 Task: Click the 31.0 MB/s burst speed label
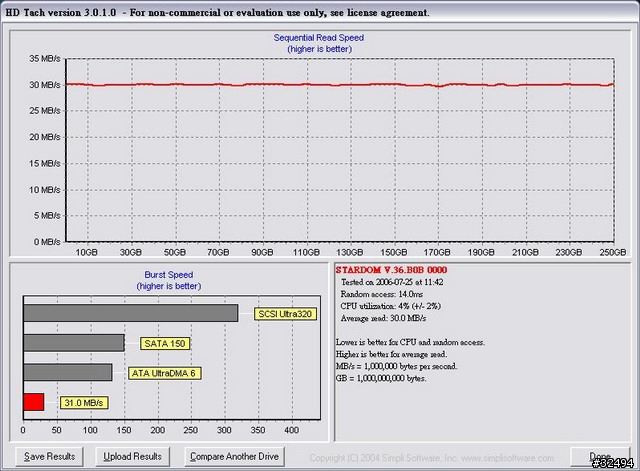(84, 403)
